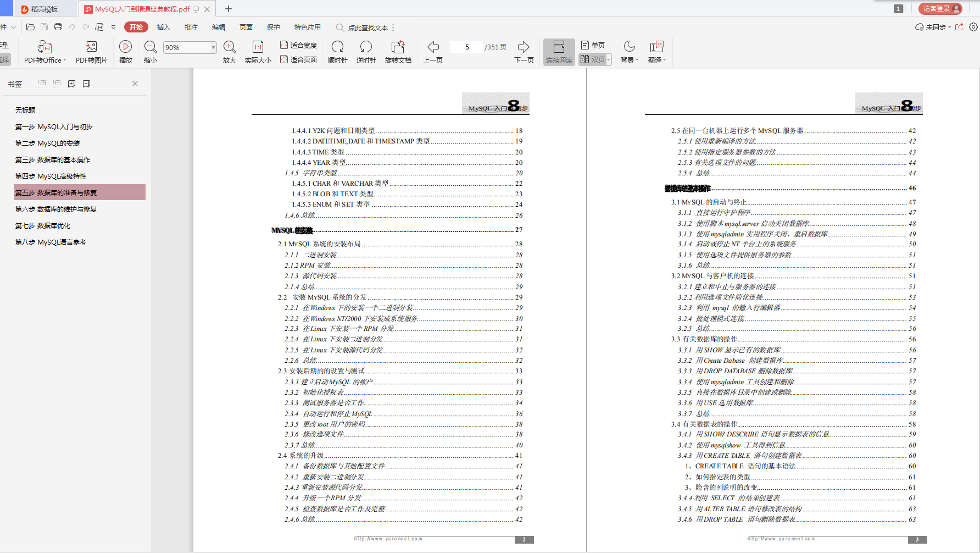Click the Undo arrow icon

click(72, 27)
